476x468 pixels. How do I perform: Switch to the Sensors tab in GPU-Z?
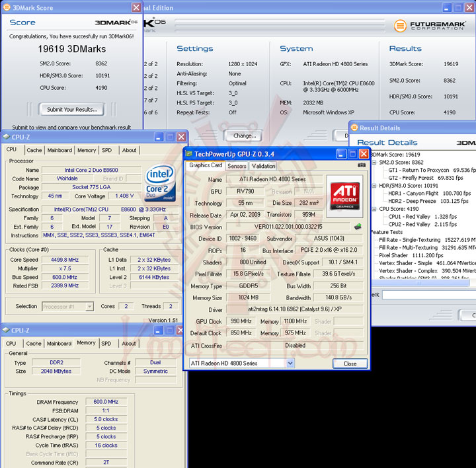tap(237, 166)
